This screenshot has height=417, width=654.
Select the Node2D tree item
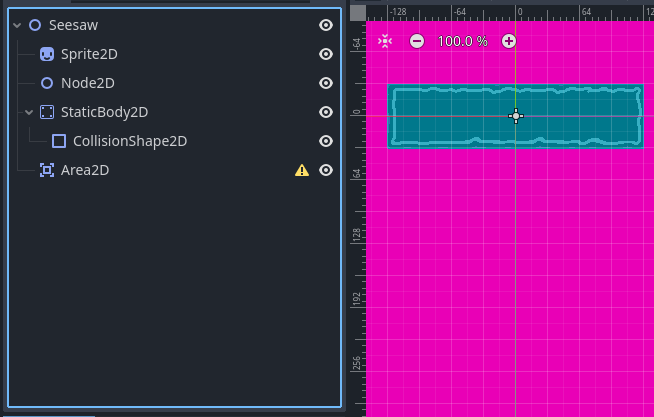tap(87, 83)
